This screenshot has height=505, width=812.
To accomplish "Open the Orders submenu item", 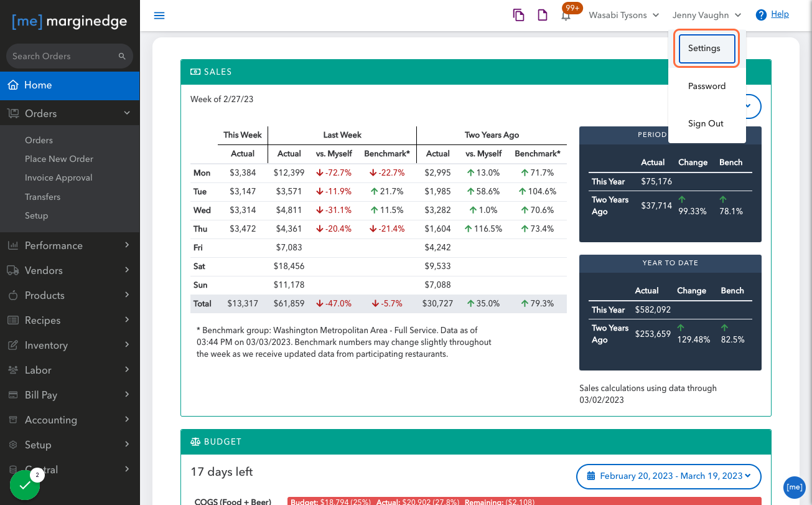I will point(39,140).
